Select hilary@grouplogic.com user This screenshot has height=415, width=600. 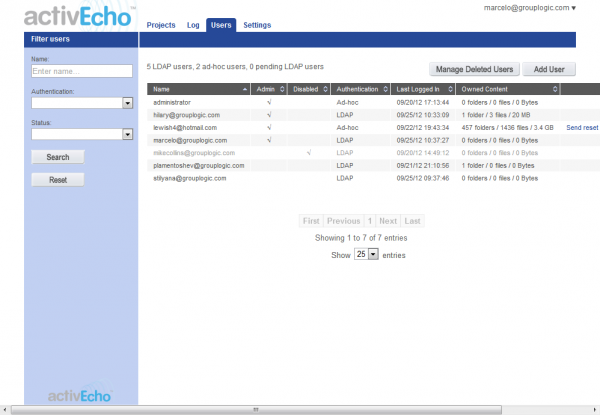point(186,115)
